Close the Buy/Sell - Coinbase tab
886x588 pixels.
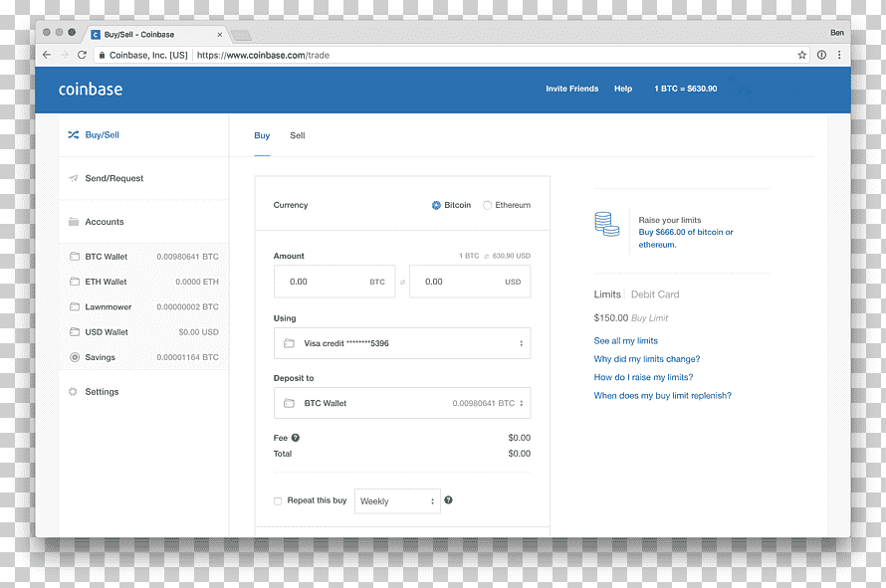(219, 35)
